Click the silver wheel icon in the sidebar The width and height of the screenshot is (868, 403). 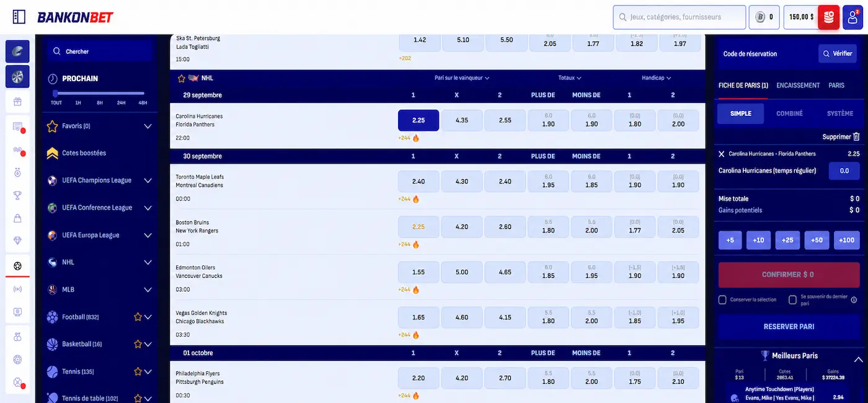(17, 76)
